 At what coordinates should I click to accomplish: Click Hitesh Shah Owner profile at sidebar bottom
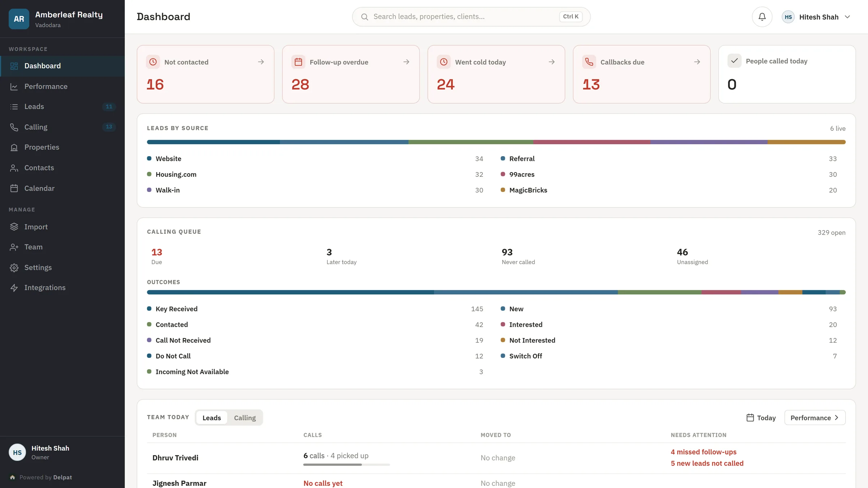click(62, 452)
